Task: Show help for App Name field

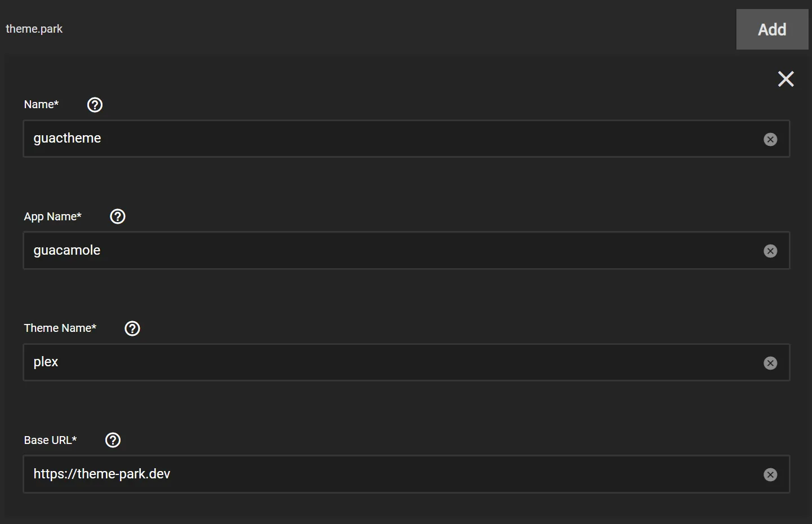Action: 118,216
